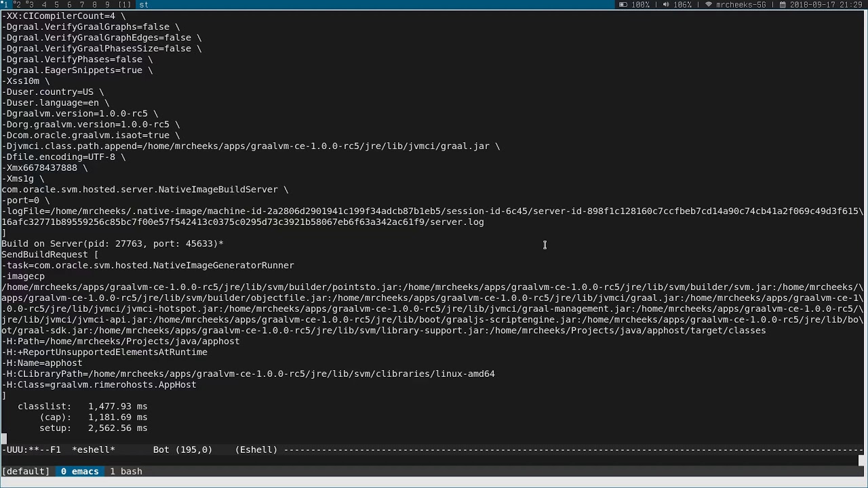The height and width of the screenshot is (488, 868).
Task: Click the (cap): 1,181.69 ms line
Action: coord(94,417)
